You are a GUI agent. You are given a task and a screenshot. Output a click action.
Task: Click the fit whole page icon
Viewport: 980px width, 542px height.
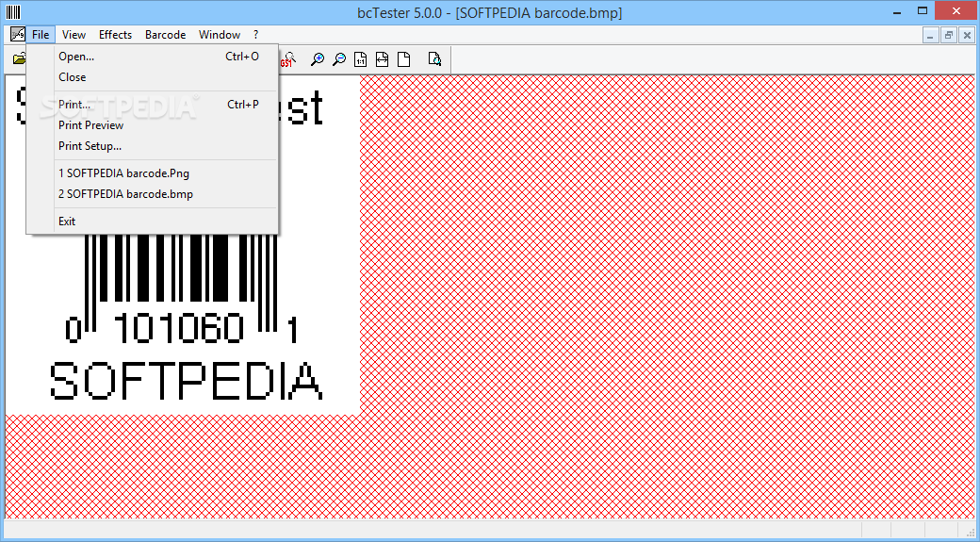[403, 59]
